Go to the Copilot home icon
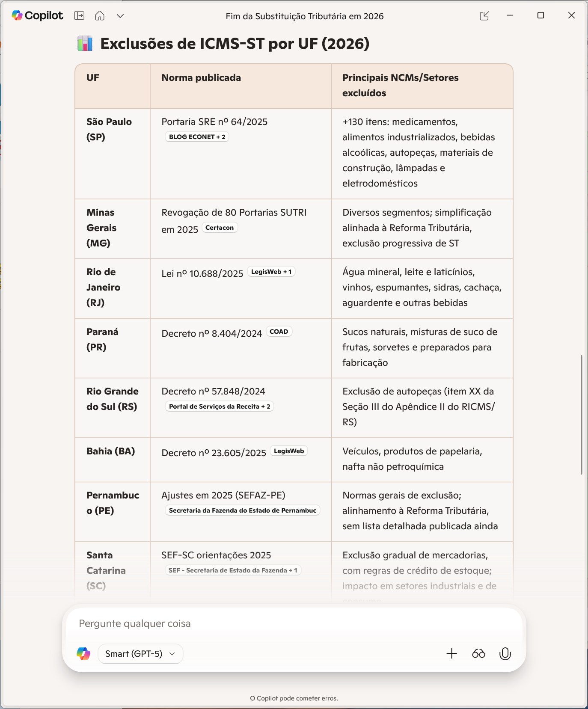 (x=100, y=16)
